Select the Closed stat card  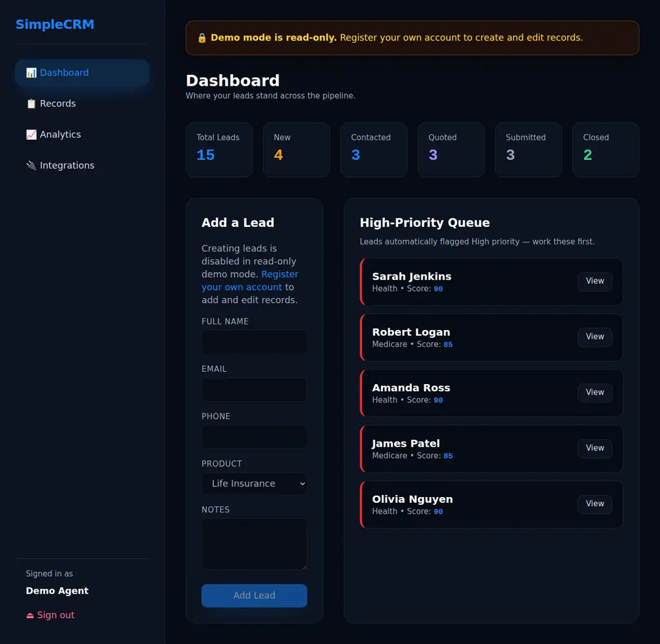click(x=606, y=150)
